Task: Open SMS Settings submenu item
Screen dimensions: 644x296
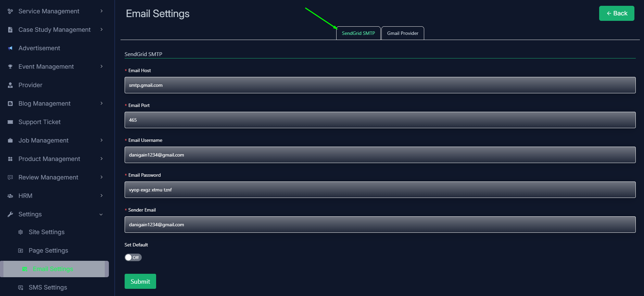Action: point(48,287)
